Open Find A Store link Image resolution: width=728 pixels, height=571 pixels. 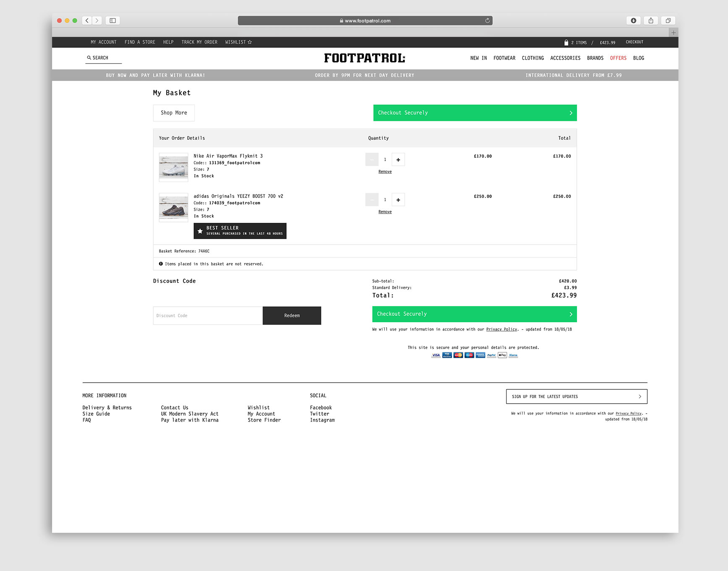[140, 42]
